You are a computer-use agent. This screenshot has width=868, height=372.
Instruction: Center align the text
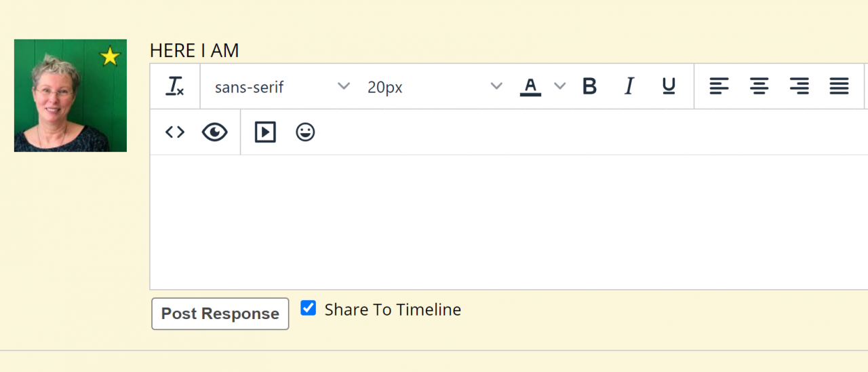coord(759,86)
